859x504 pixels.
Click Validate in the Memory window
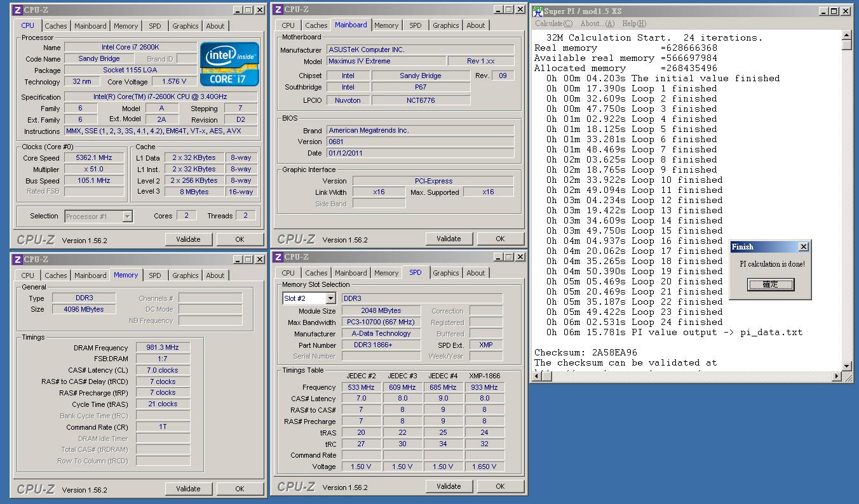pyautogui.click(x=188, y=489)
